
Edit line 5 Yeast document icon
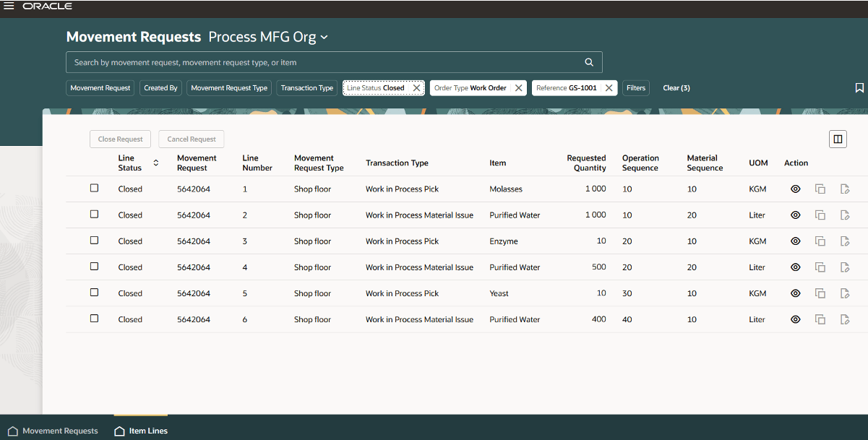point(845,293)
